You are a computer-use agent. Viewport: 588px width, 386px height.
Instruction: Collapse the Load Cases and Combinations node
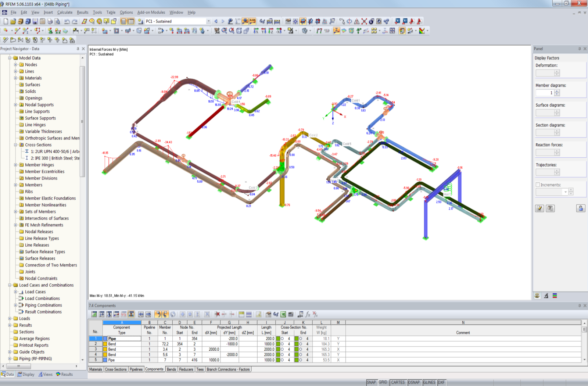(10, 285)
